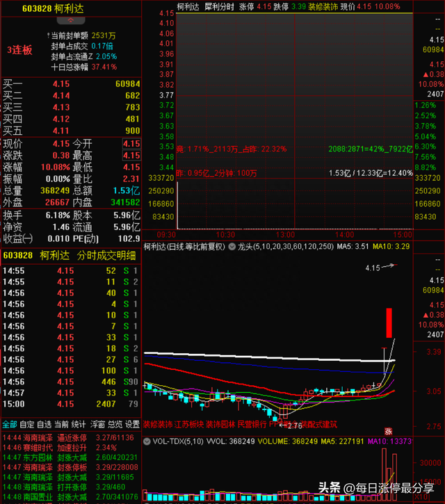Switch to the 全部 tab
445x504 pixels.
point(8,424)
